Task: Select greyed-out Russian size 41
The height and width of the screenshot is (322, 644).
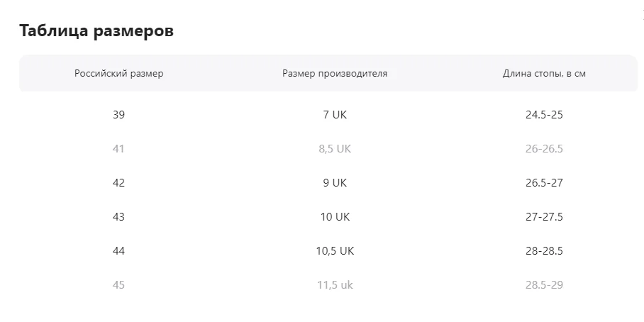Action: point(118,148)
